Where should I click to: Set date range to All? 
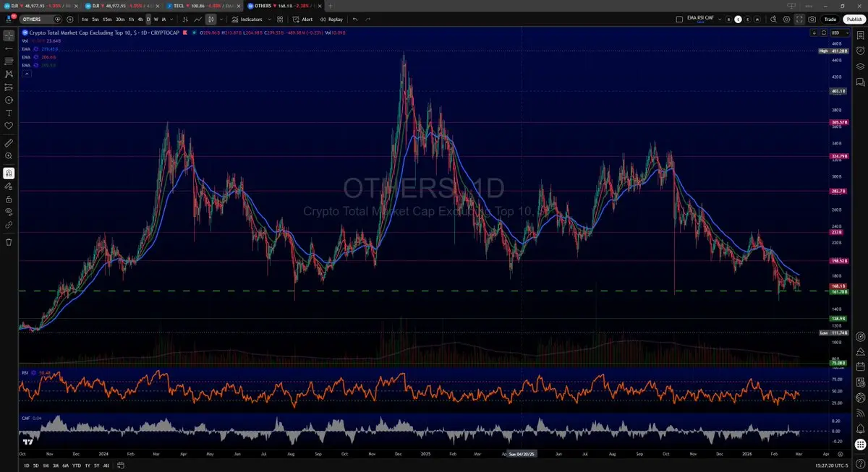pyautogui.click(x=107, y=466)
